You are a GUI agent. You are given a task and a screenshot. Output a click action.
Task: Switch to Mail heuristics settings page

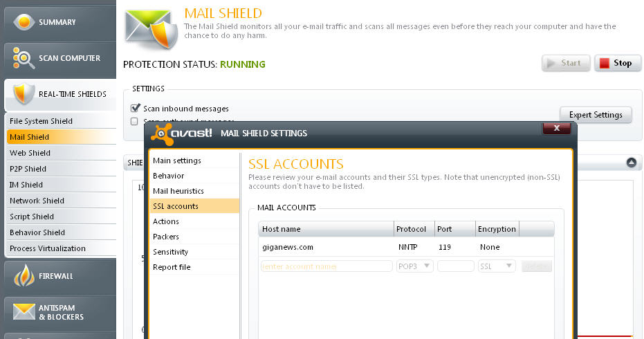tap(178, 191)
